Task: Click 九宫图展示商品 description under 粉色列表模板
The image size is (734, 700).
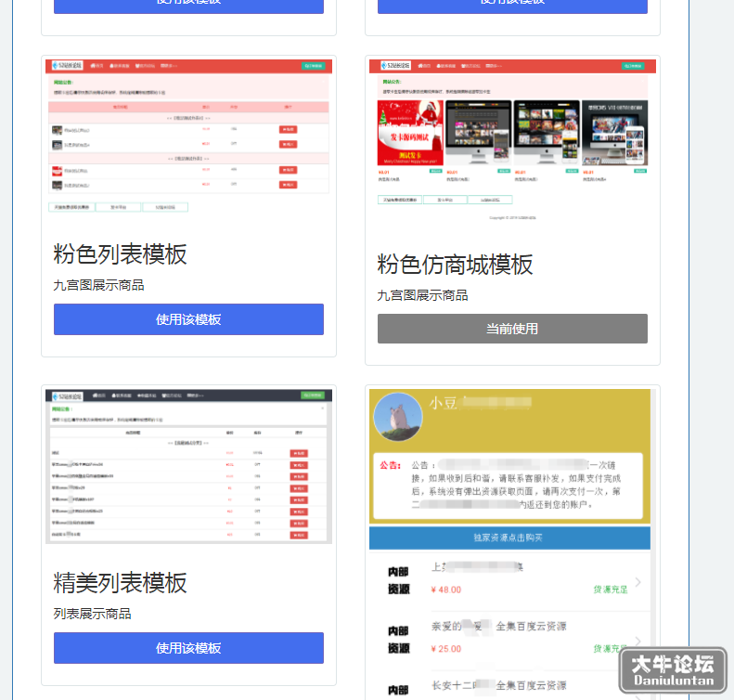Action: tap(98, 285)
